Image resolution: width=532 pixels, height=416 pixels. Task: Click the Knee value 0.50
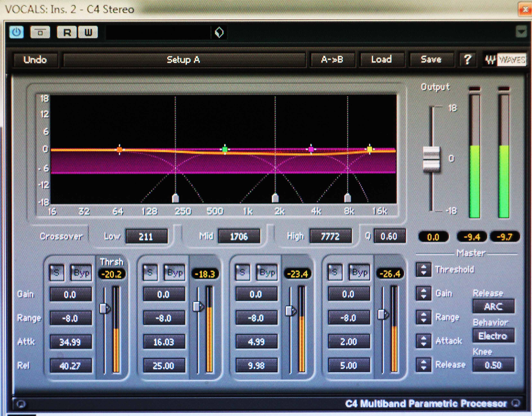coord(493,365)
